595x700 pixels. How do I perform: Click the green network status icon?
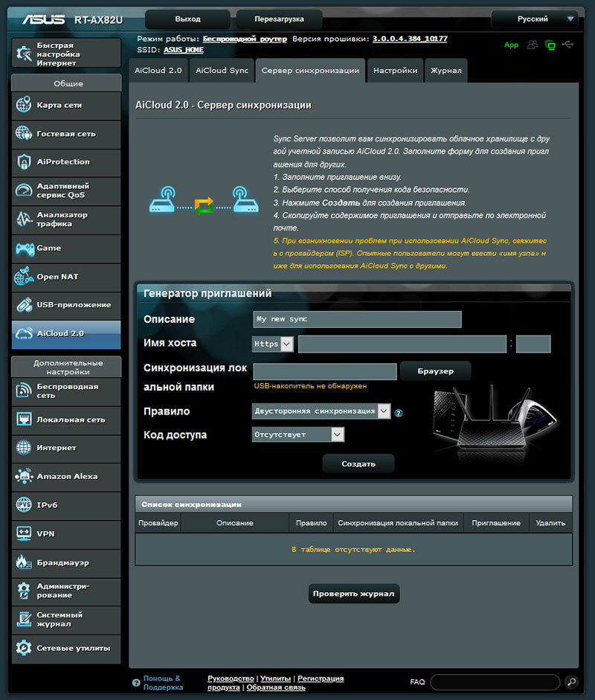[x=550, y=45]
